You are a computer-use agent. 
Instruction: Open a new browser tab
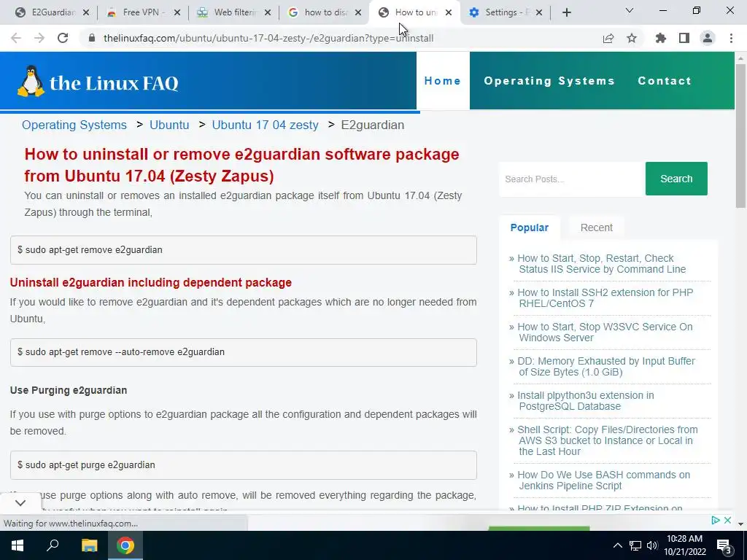click(566, 12)
